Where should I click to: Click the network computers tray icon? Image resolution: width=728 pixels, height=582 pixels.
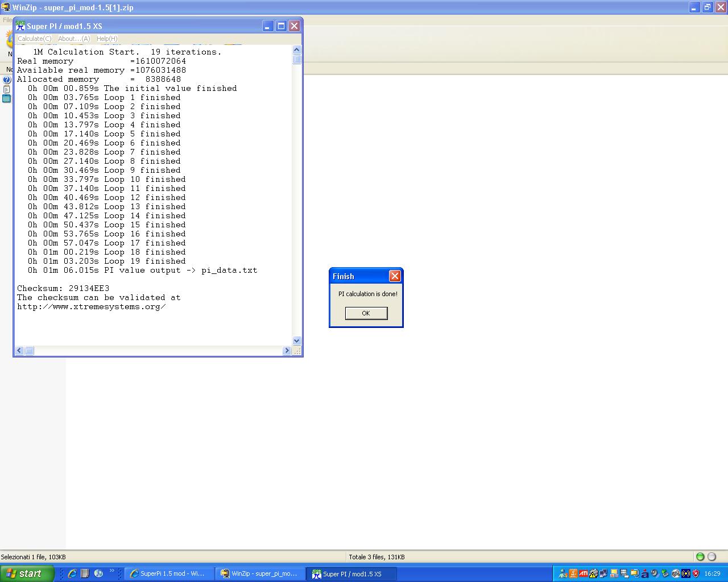point(604,573)
